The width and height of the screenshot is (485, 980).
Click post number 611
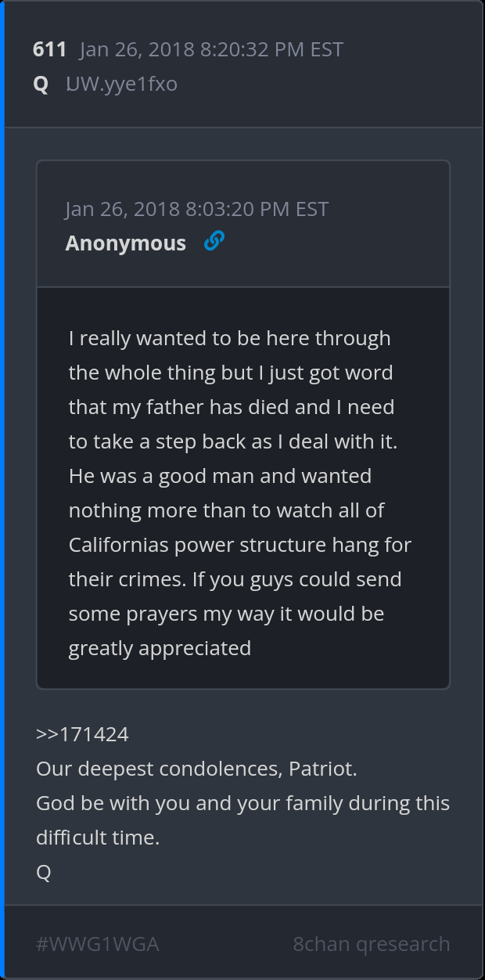(49, 49)
